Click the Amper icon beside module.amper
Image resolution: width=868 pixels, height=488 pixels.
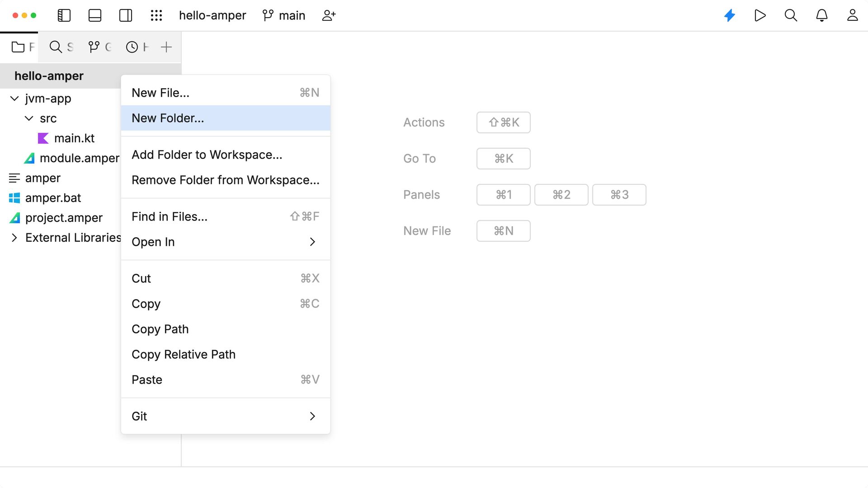[29, 158]
